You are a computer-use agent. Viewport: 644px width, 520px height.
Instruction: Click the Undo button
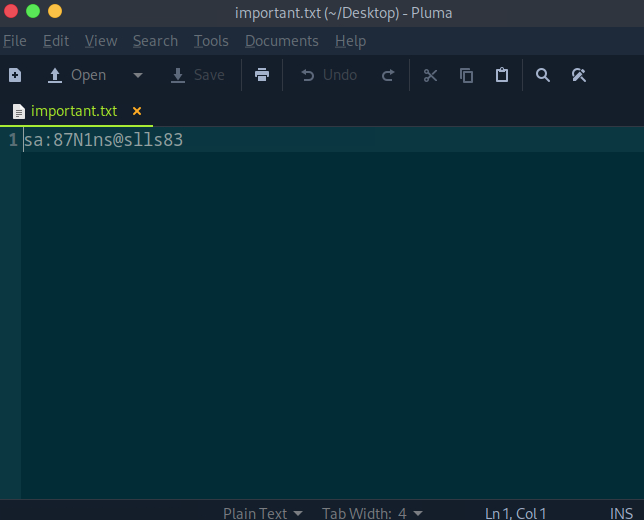[x=329, y=75]
